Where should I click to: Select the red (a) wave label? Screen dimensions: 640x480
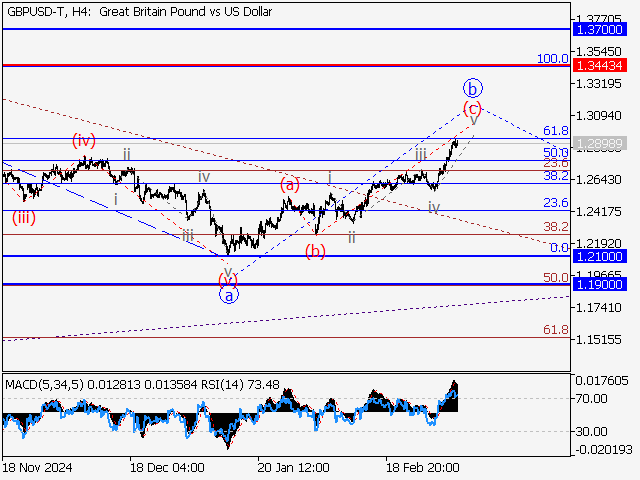point(290,184)
